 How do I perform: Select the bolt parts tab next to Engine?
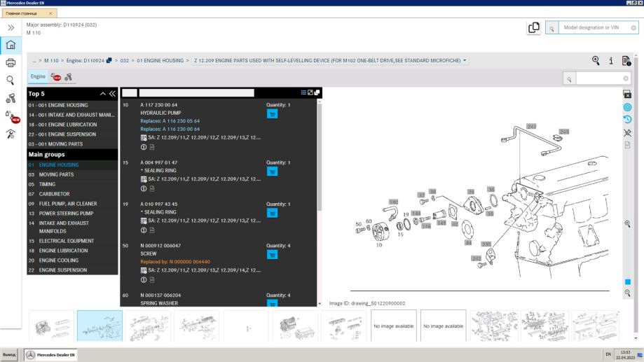point(68,77)
